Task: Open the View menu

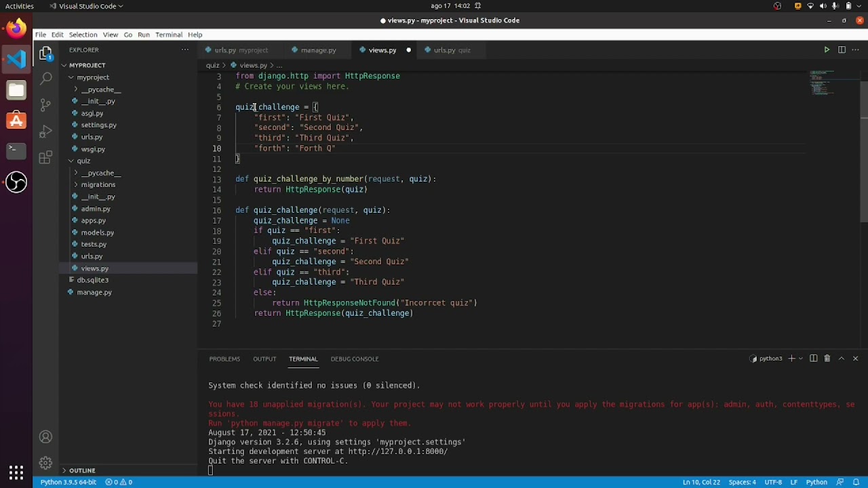Action: [x=111, y=35]
